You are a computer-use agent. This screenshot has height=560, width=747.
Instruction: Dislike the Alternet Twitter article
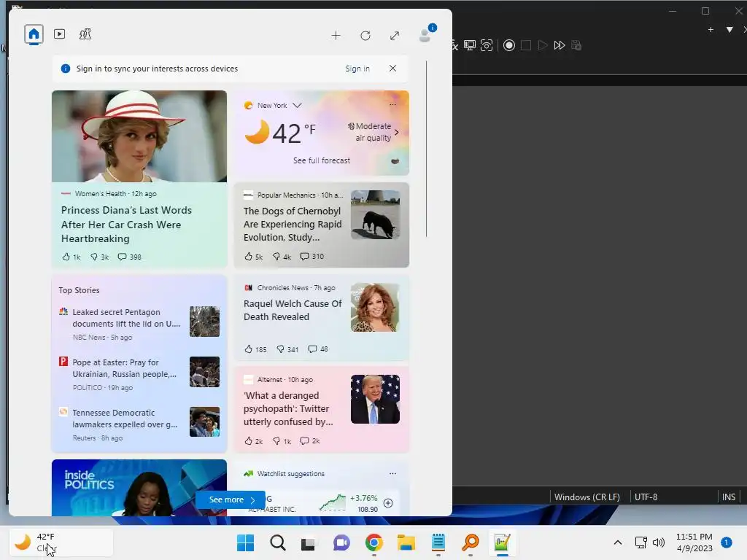pyautogui.click(x=282, y=441)
